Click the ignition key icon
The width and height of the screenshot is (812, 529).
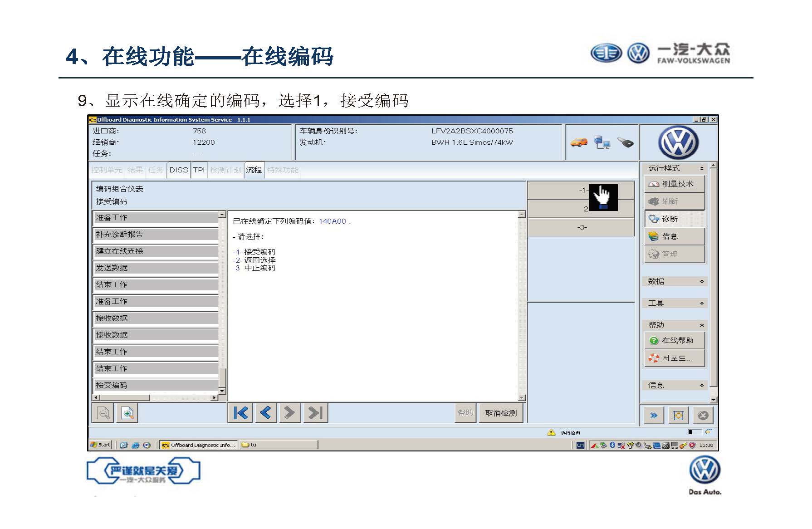[626, 142]
